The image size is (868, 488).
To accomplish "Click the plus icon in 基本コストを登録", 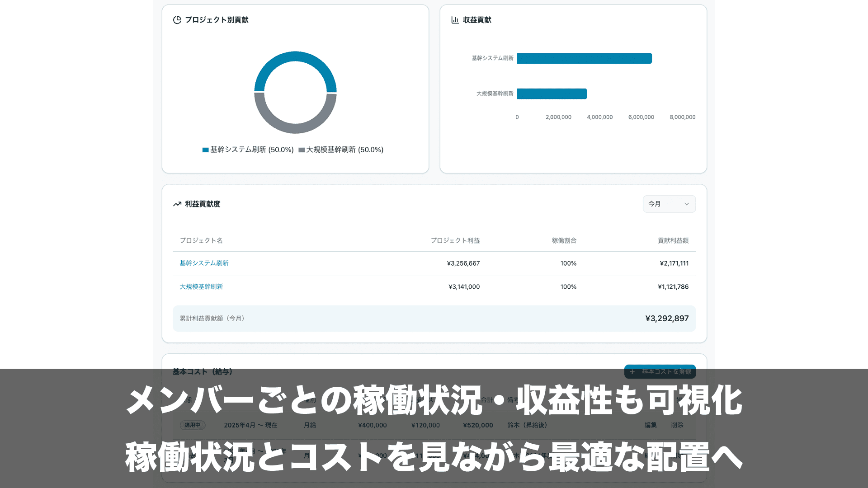I will point(632,371).
